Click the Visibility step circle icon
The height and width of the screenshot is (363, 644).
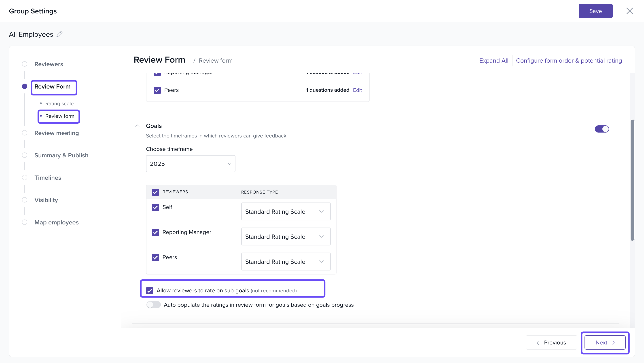tap(25, 200)
